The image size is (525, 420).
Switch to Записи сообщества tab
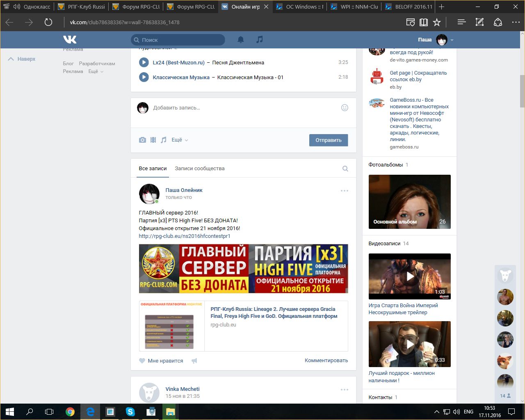coord(199,169)
